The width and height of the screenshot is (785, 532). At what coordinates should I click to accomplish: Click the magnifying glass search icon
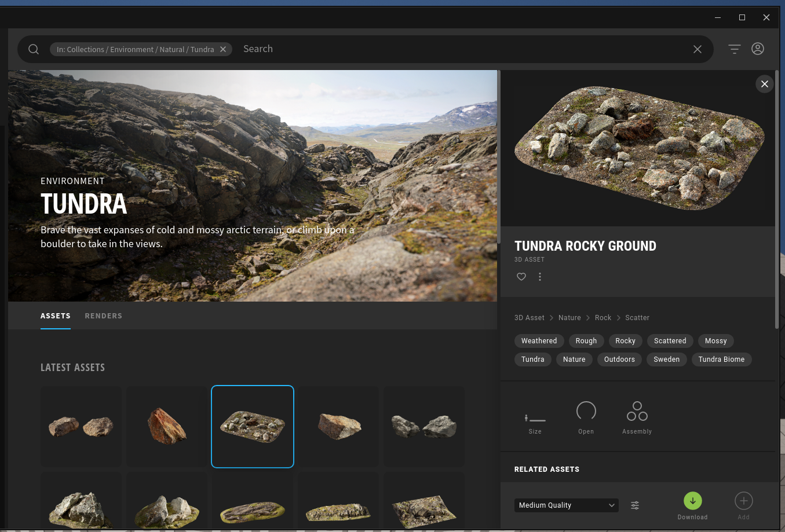34,49
